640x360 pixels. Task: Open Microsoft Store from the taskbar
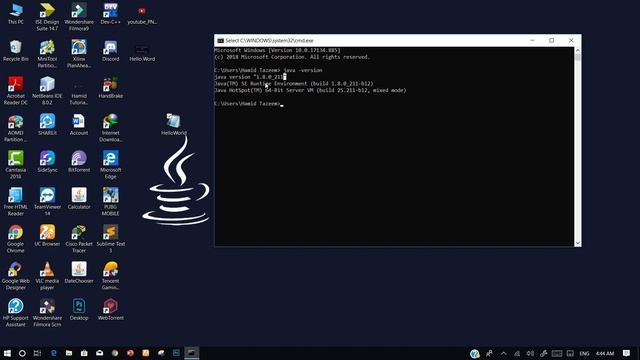[84, 353]
